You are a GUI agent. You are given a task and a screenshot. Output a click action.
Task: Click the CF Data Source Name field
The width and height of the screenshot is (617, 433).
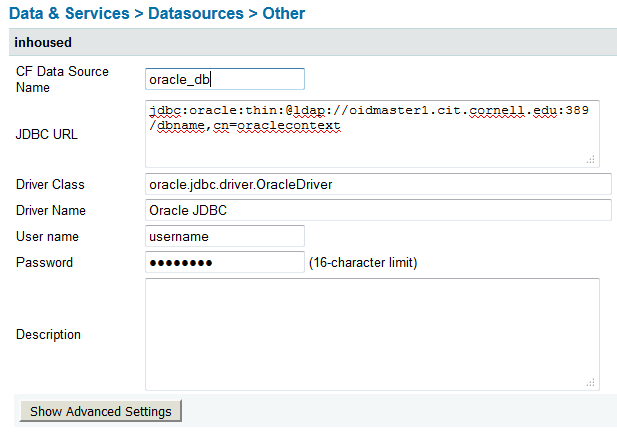(x=225, y=79)
